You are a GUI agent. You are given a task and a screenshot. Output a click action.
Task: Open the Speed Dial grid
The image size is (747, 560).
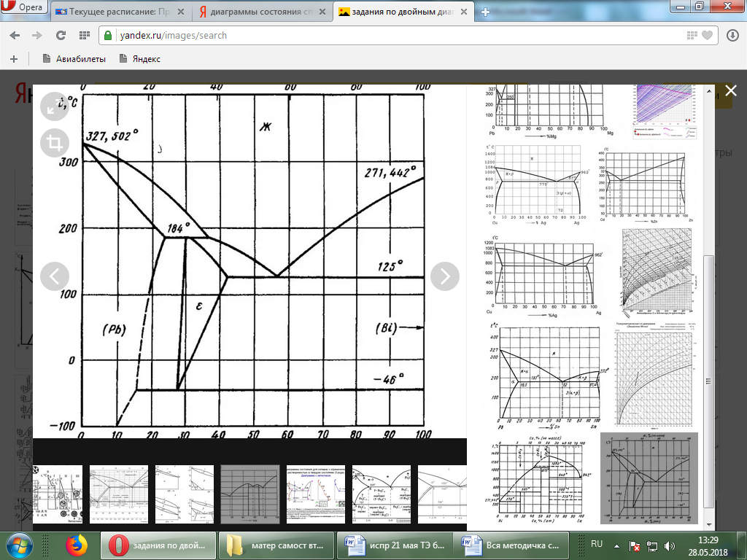click(85, 35)
